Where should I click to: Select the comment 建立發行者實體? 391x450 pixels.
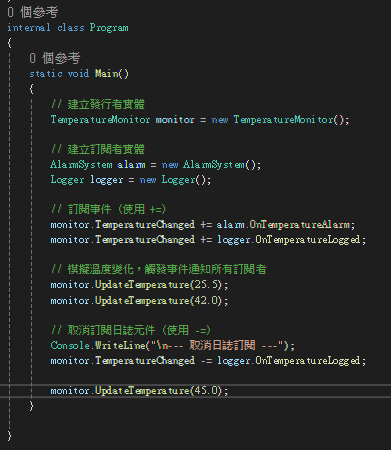[98, 104]
